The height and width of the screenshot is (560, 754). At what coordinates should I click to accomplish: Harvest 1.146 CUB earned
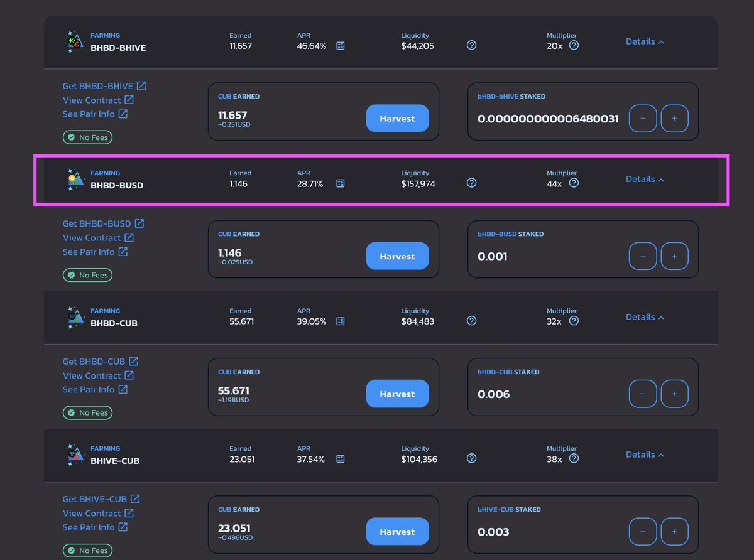[397, 256]
